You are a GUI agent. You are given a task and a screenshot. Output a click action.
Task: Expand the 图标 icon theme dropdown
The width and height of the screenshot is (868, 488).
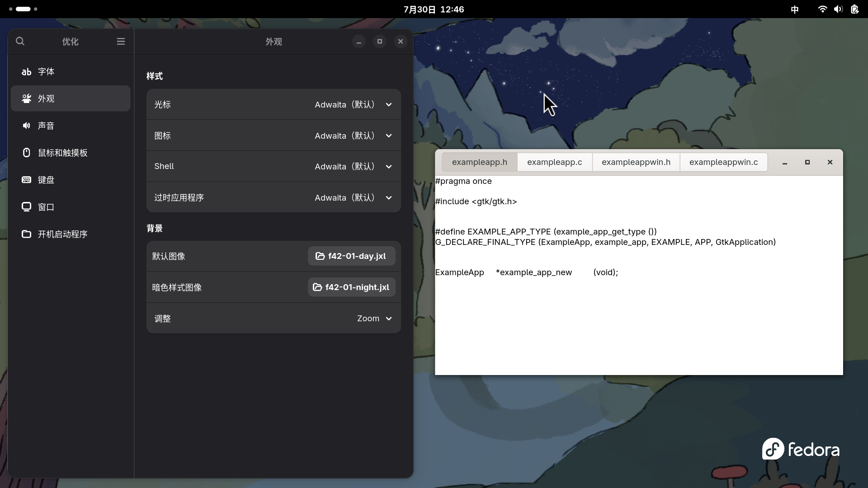pos(353,136)
